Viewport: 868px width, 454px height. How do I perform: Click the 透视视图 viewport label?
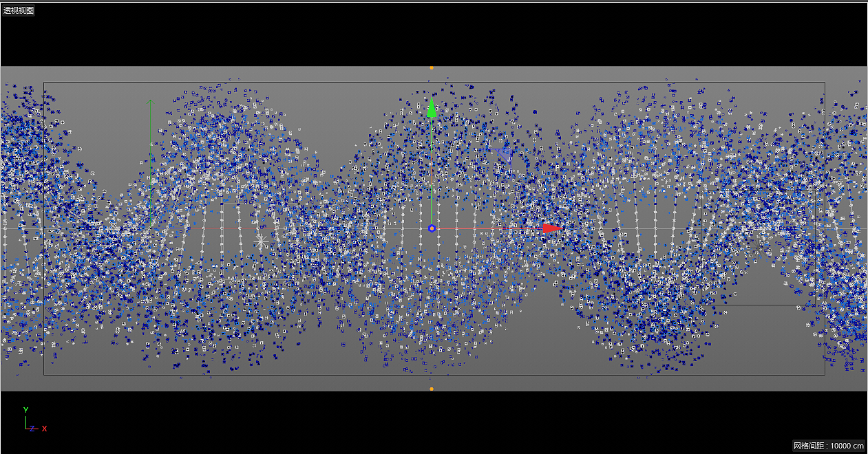(19, 10)
